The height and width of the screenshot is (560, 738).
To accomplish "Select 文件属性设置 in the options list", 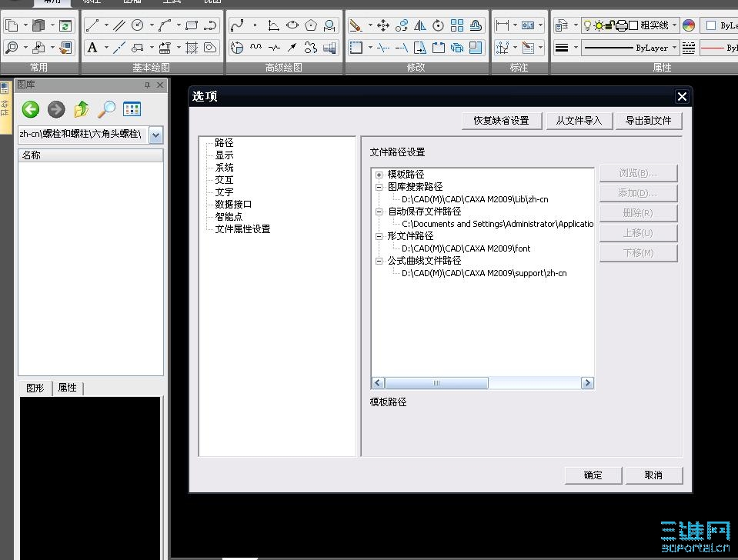I will click(242, 229).
